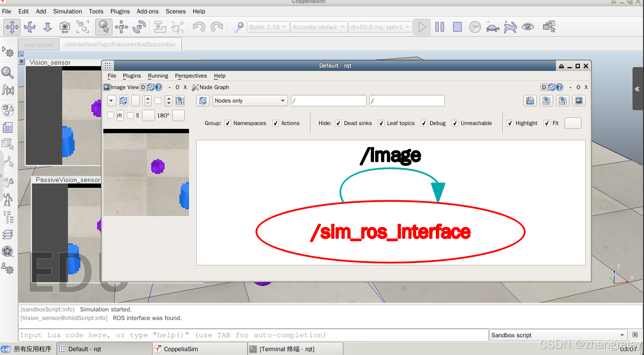This screenshot has width=644, height=355.
Task: Click the redo arrow in CoppeliaSim
Action: pyautogui.click(x=217, y=27)
